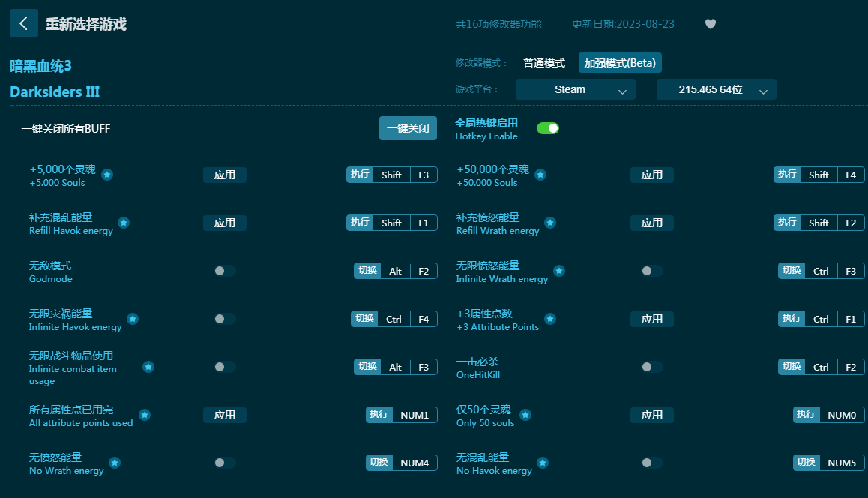Click the 一键关闭所有BUFF label
This screenshot has width=868, height=498.
click(66, 129)
